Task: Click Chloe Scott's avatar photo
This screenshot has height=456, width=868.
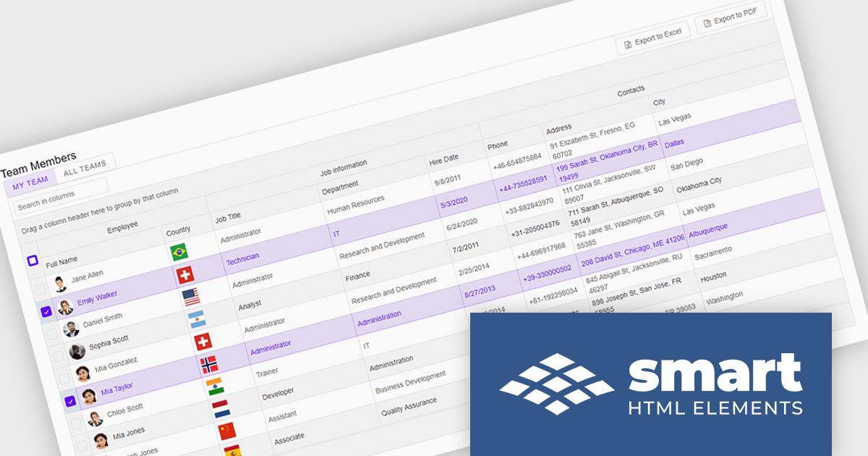Action: pyautogui.click(x=95, y=418)
